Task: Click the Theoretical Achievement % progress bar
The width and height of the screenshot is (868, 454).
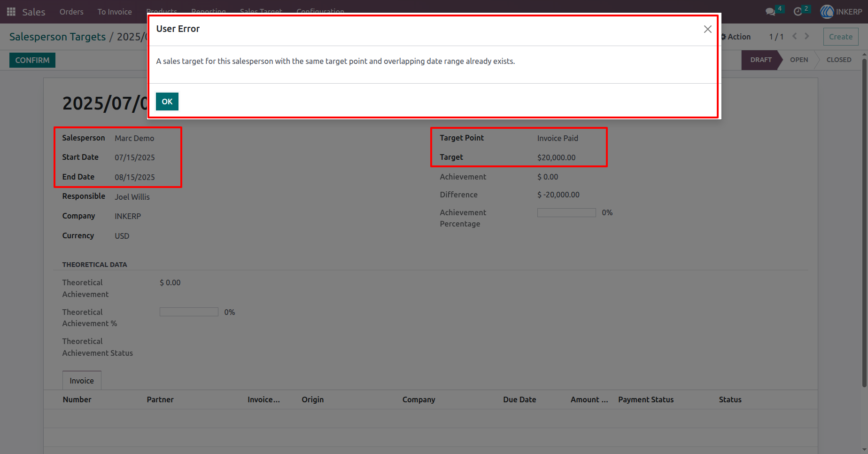Action: click(x=189, y=312)
